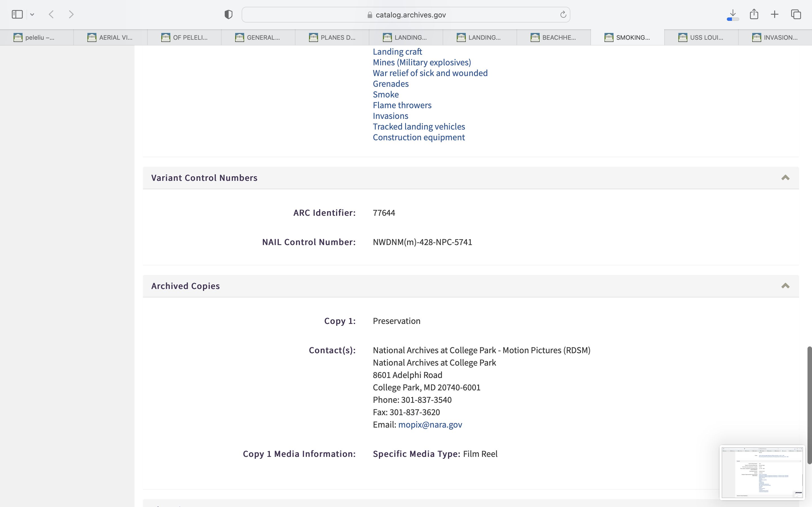Open the Flame throwers subject link
This screenshot has width=812, height=507.
(x=402, y=105)
